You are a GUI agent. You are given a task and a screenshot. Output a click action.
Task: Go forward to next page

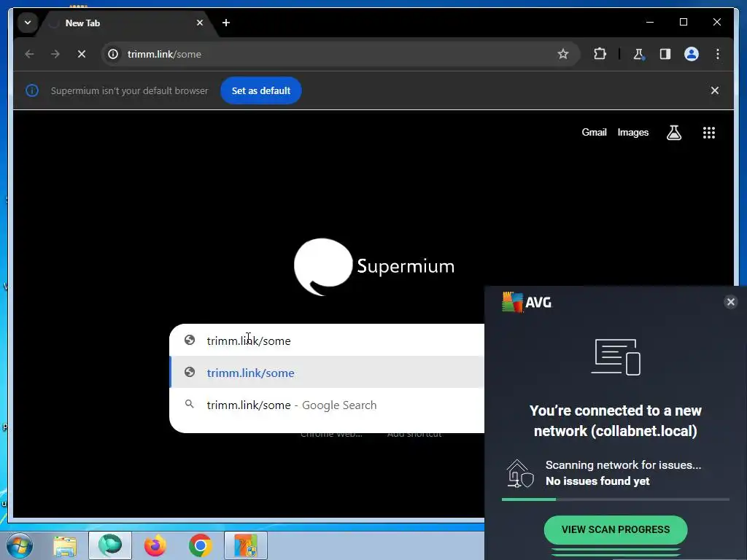(55, 54)
